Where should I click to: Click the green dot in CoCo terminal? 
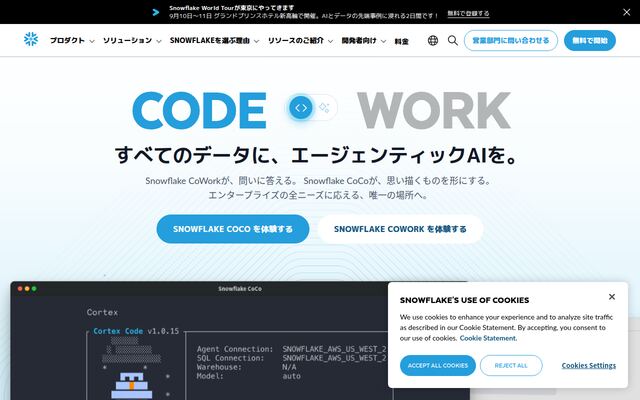tap(34, 289)
